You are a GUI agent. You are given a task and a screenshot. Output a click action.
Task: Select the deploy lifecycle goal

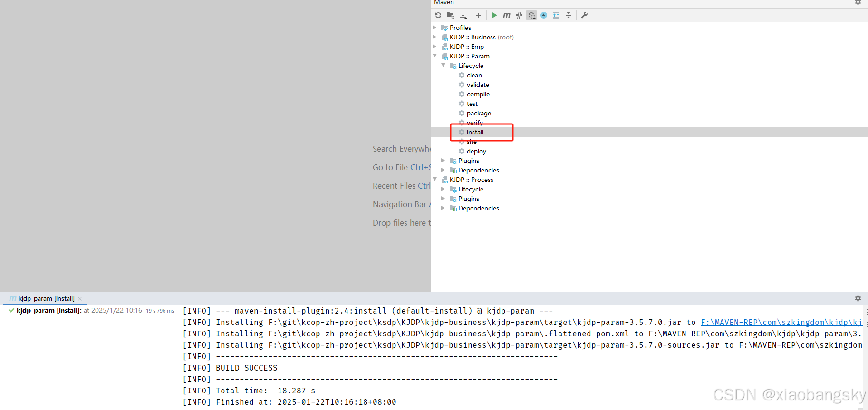click(x=476, y=151)
